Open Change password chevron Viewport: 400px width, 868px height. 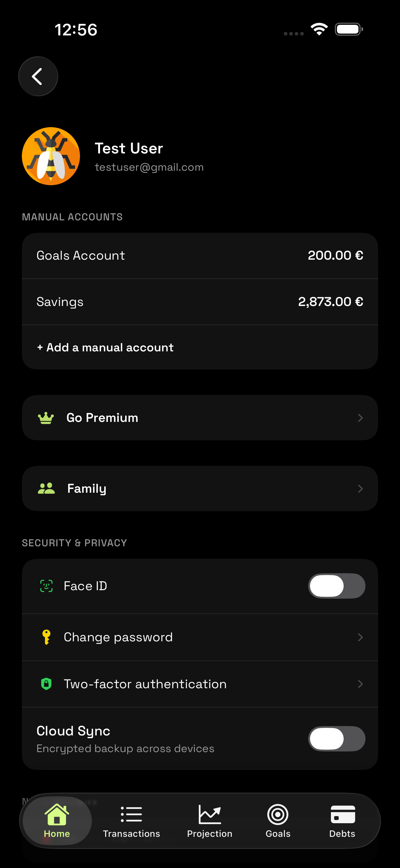pos(360,637)
